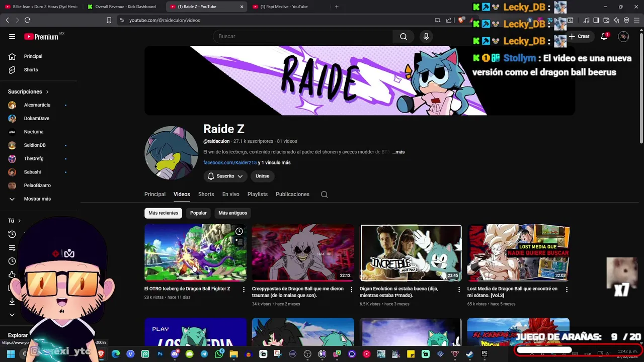Click the search magnifier button
This screenshot has width=644, height=362.
click(404, 37)
